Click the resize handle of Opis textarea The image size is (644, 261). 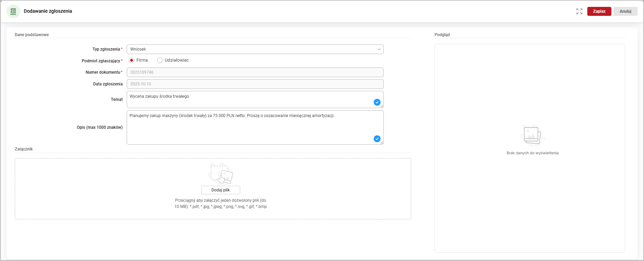382,143
